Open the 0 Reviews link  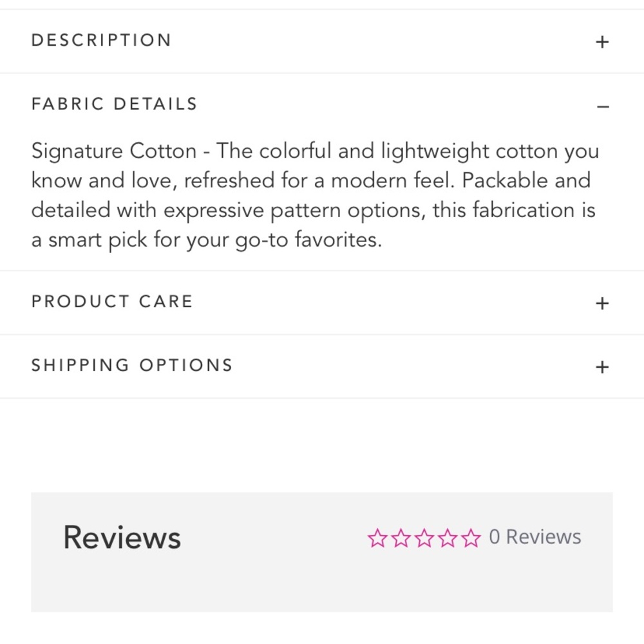pyautogui.click(x=535, y=537)
